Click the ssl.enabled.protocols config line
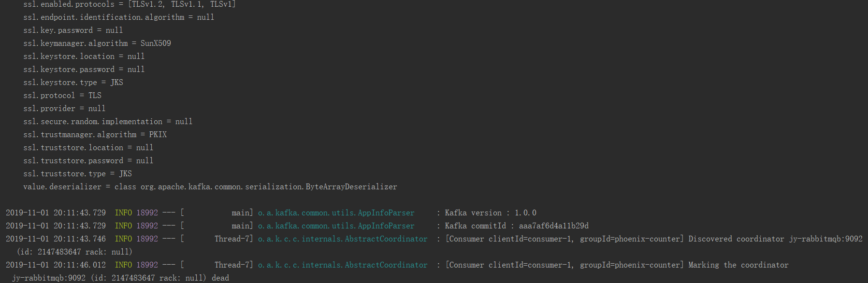868x283 pixels. 130,4
